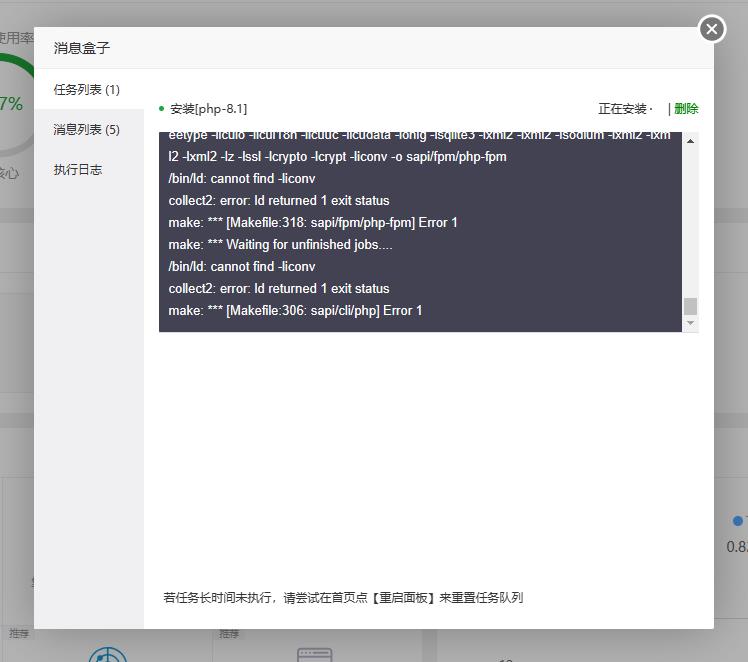Screen dimensions: 748x662
Task: Click the 消息盒子 dialog title
Action: [x=82, y=48]
